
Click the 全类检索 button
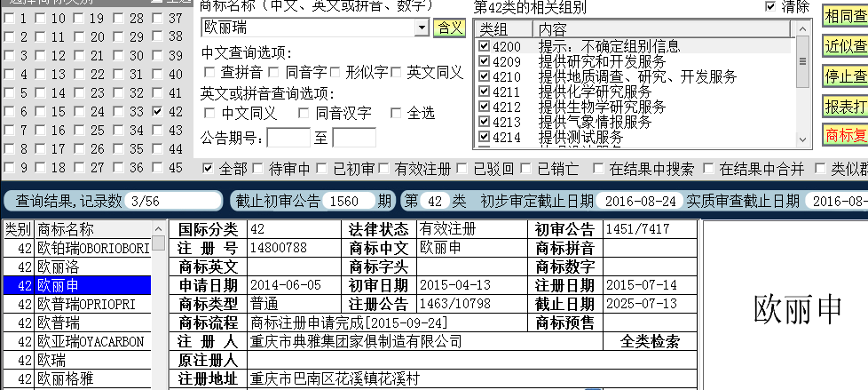[650, 342]
